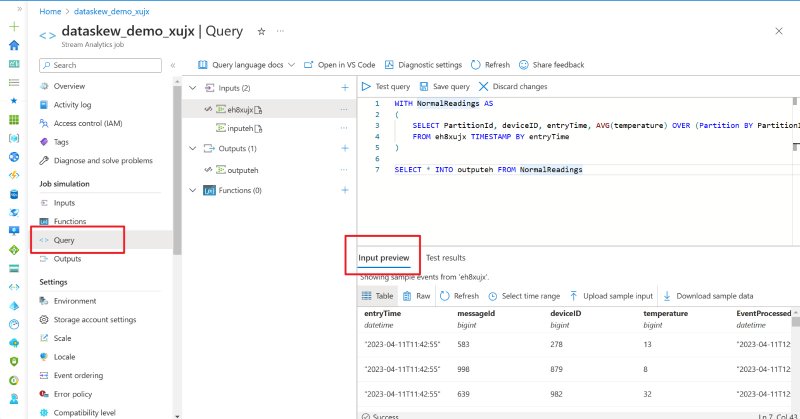Click the deviceID cell 879
This screenshot has width=800, height=419.
point(556,369)
